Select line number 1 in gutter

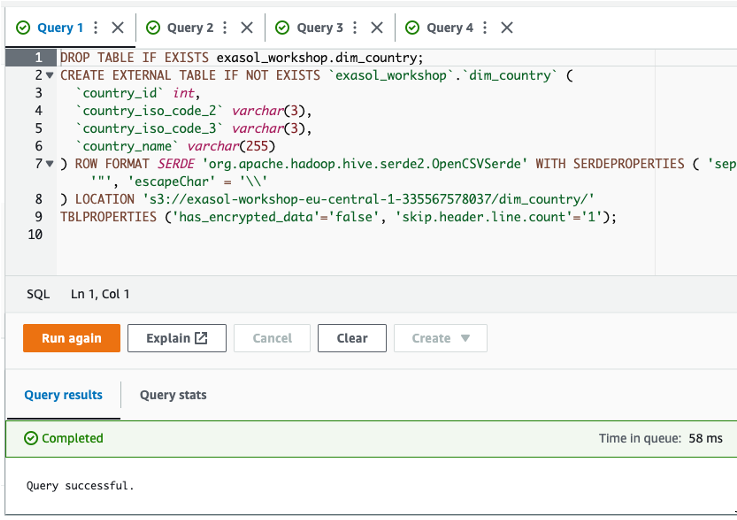pos(39,57)
